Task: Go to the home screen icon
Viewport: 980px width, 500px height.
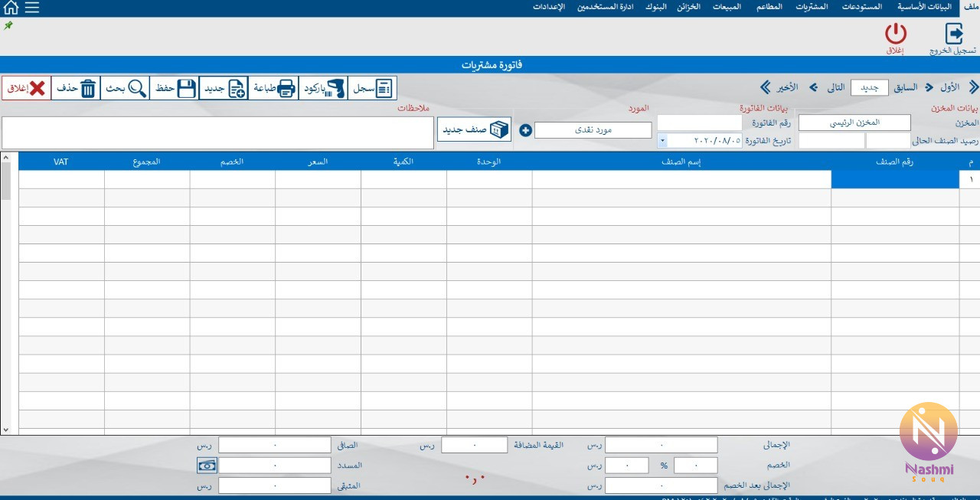Action: 11,8
